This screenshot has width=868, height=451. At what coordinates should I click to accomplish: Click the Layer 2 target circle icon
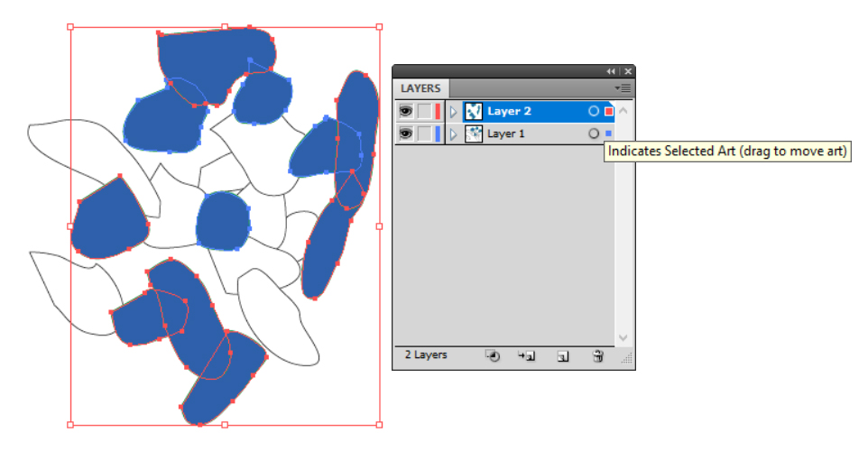tap(593, 111)
